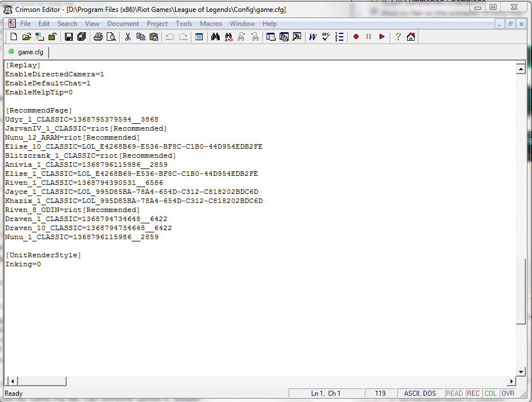The height and width of the screenshot is (402, 532).
Task: Click the Cut scissors icon
Action: [x=128, y=37]
